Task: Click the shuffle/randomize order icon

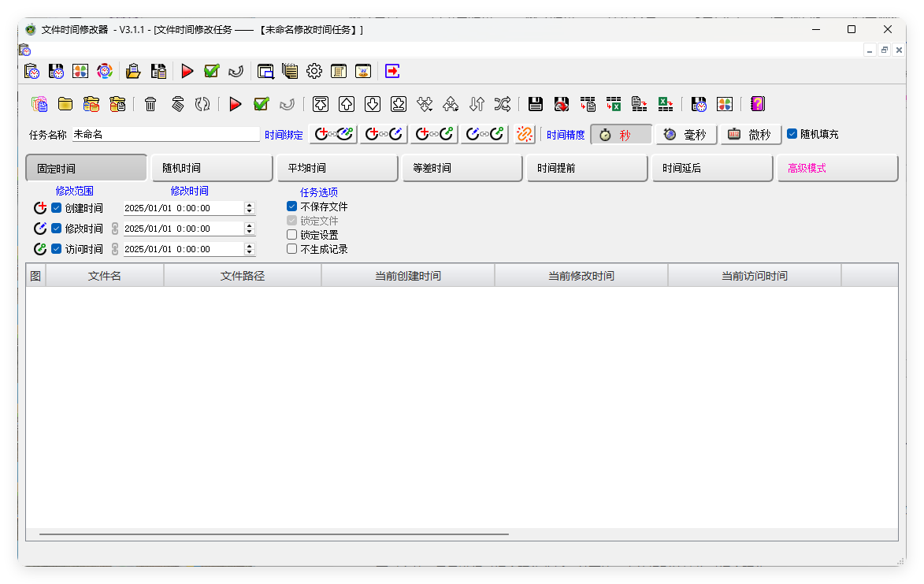Action: tap(503, 103)
